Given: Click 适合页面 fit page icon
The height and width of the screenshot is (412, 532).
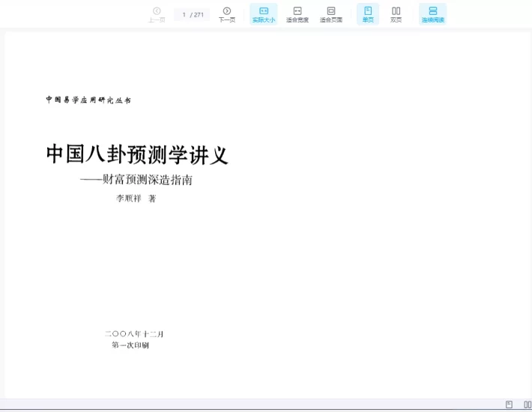Looking at the screenshot, I should (x=330, y=13).
